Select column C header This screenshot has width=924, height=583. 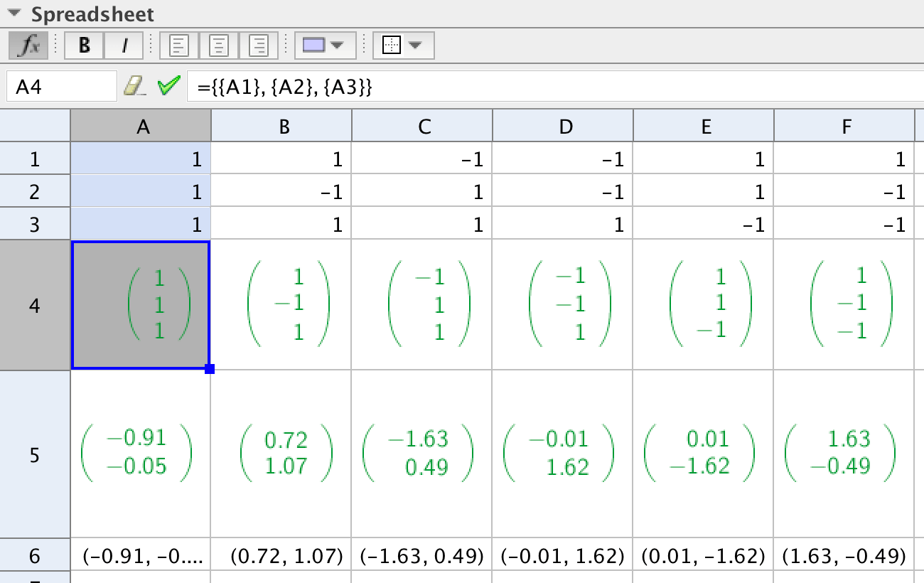(x=422, y=126)
